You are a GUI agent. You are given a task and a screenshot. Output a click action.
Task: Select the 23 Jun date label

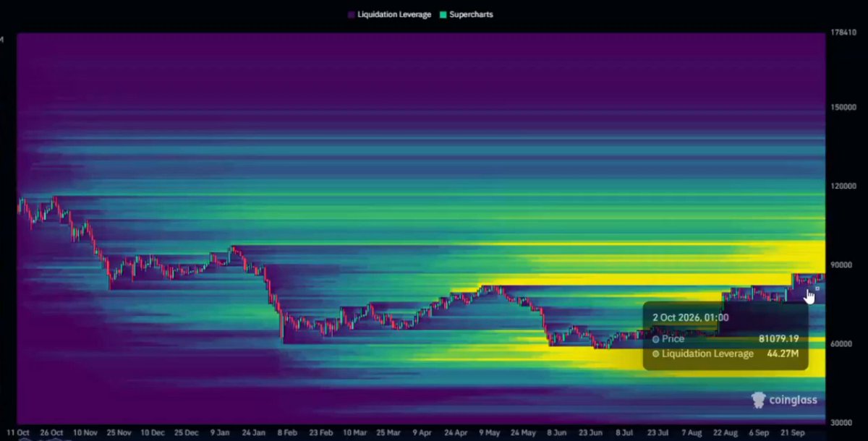pyautogui.click(x=590, y=432)
